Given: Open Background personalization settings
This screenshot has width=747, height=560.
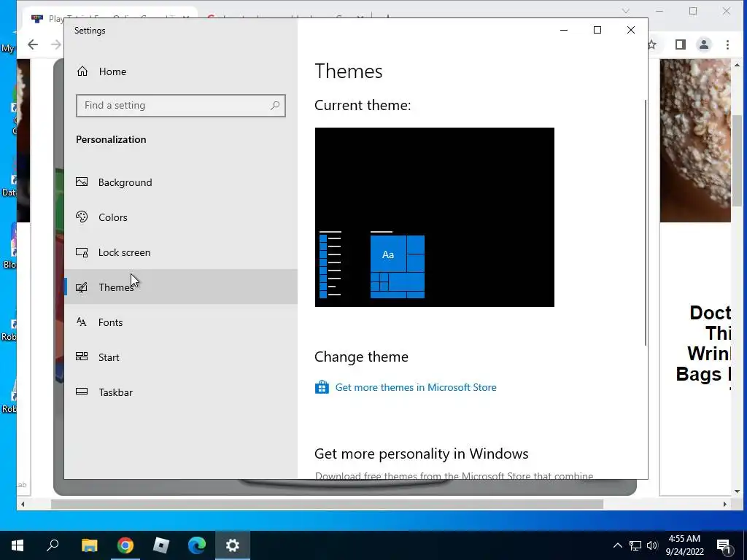Looking at the screenshot, I should 181,182.
